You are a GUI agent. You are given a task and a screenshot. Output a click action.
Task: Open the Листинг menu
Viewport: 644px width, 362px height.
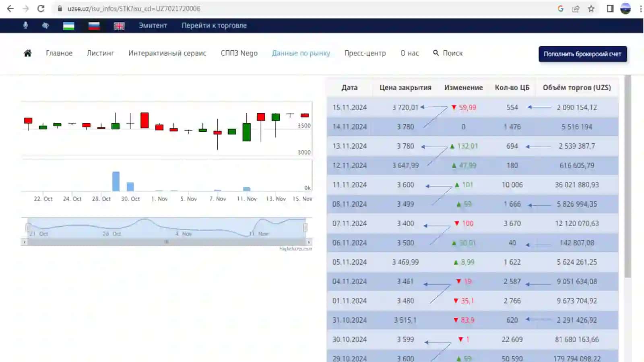point(100,53)
